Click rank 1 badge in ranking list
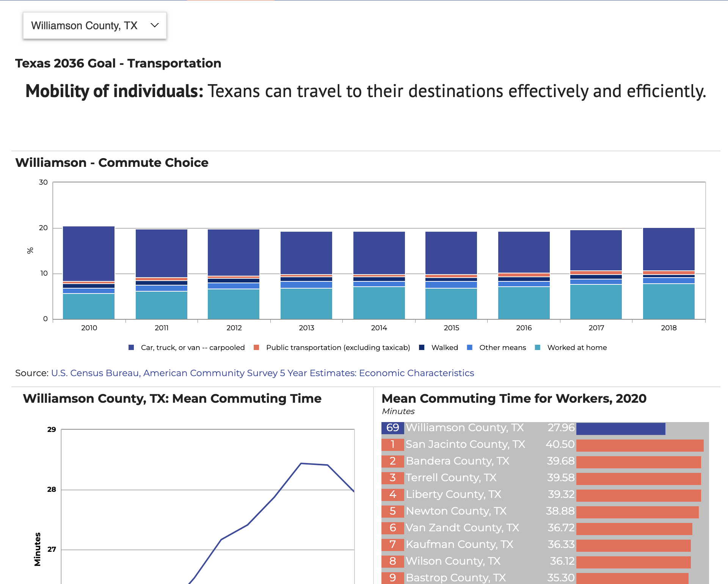728x584 pixels. 392,444
